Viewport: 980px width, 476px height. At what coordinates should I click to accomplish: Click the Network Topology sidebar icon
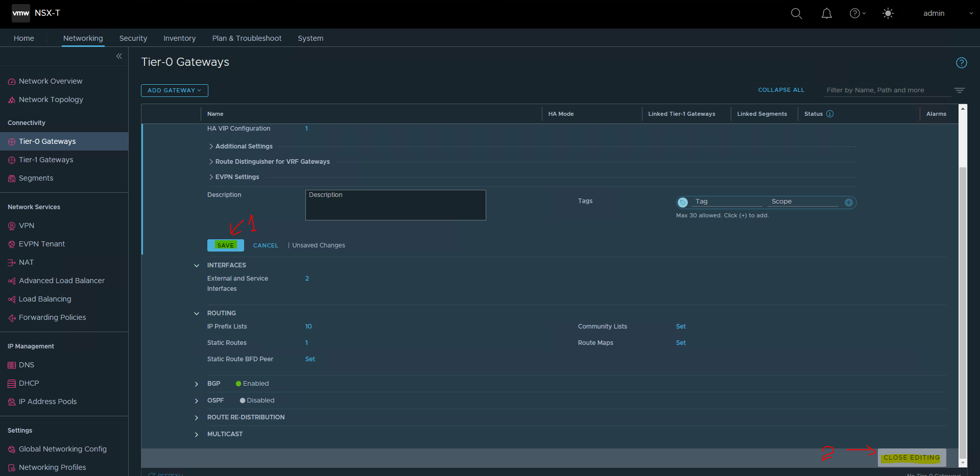(12, 100)
